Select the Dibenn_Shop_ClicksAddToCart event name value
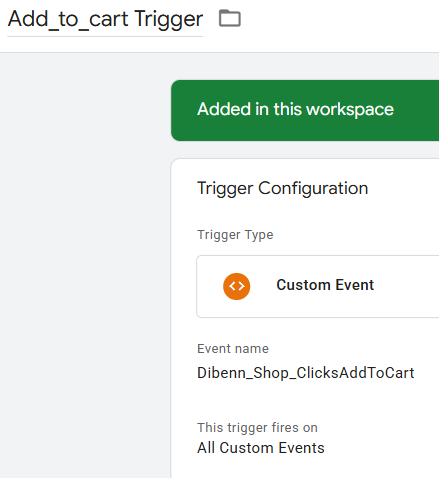Screen dimensions: 439x478 coord(305,373)
